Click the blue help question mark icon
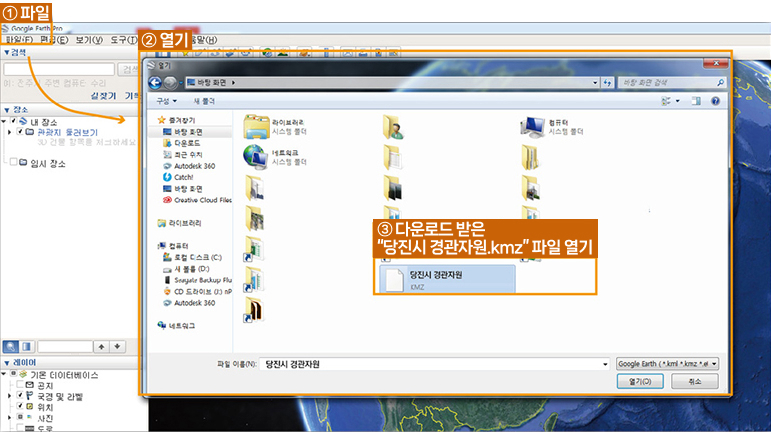The height and width of the screenshot is (432, 771). coord(715,101)
